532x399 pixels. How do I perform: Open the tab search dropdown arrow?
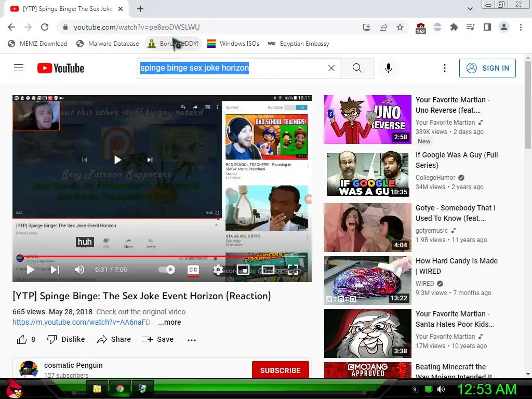pyautogui.click(x=470, y=9)
